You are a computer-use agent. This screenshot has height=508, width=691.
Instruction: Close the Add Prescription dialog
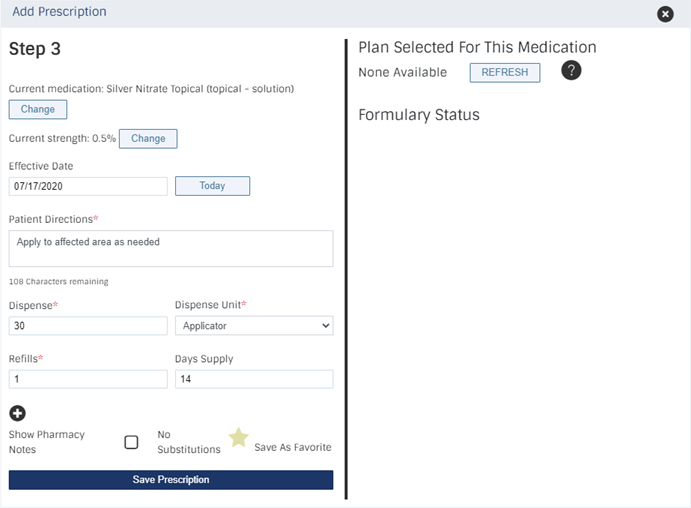coord(665,14)
